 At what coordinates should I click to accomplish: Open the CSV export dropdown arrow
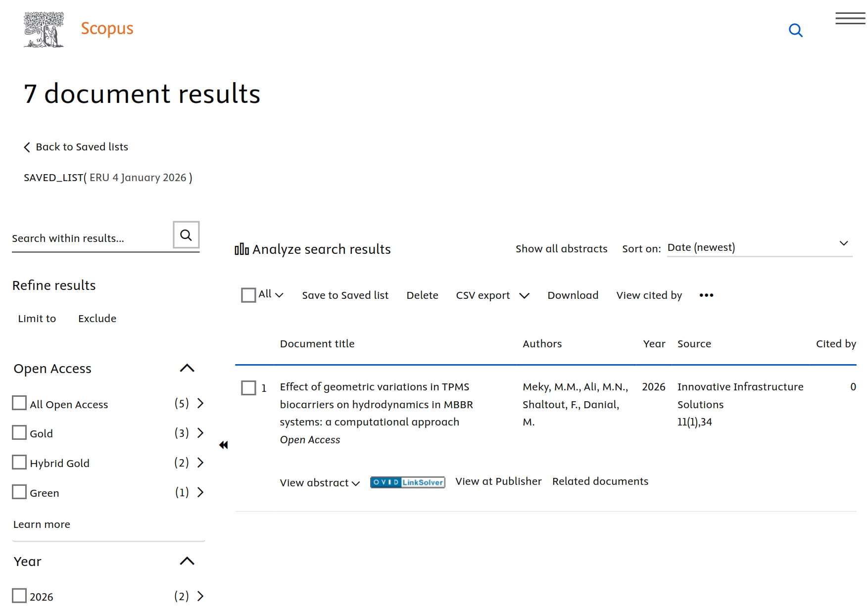pos(524,296)
